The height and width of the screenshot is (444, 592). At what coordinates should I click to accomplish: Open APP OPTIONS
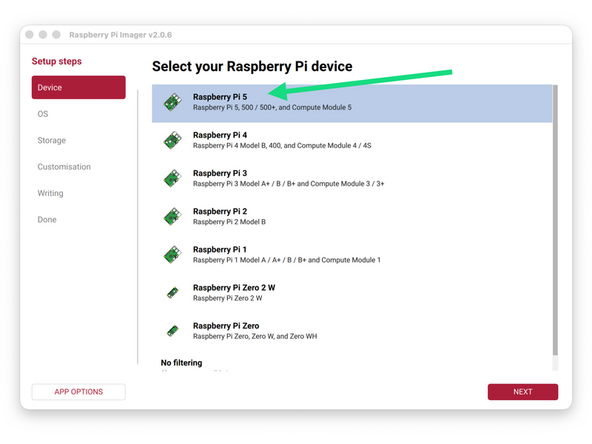pos(79,392)
